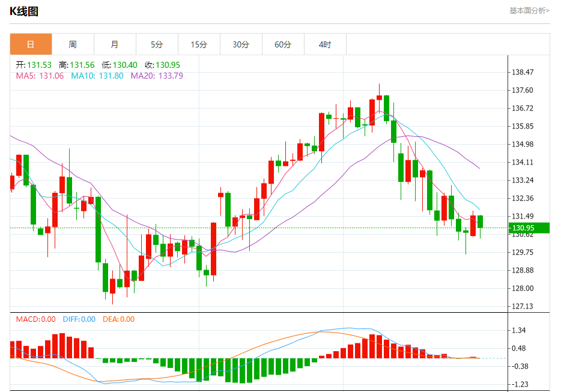561x392 pixels.
Task: Click the MA20 indicator value label
Action: pos(157,76)
